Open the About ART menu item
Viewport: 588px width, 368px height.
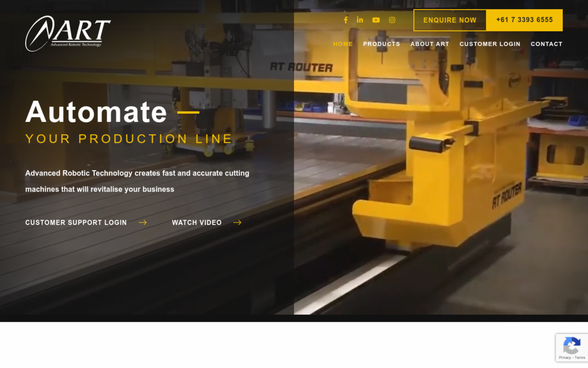click(430, 44)
